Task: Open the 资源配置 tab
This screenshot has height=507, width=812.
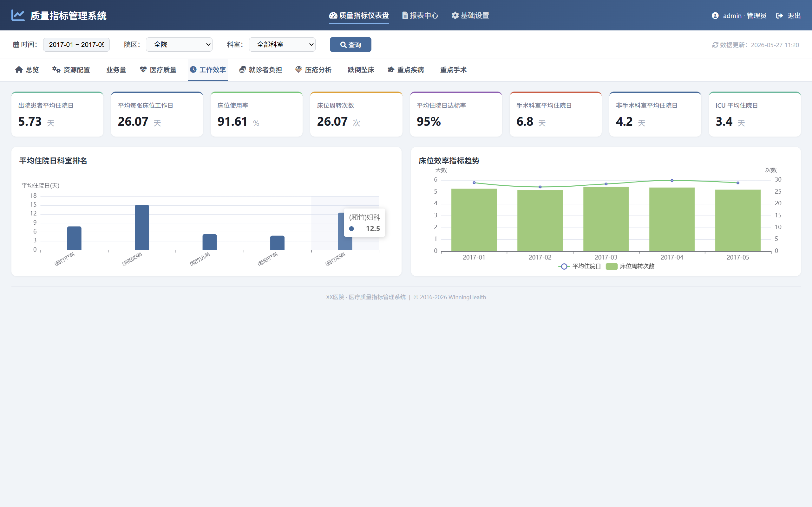Action: tap(71, 70)
